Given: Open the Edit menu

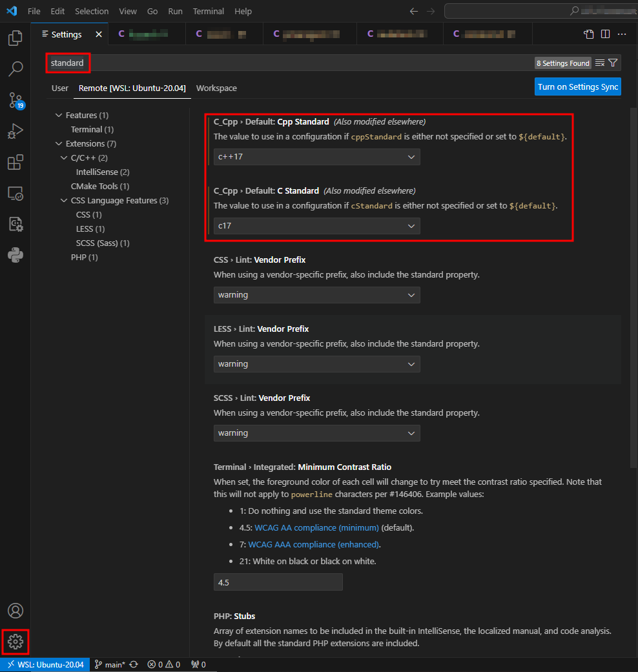Looking at the screenshot, I should coord(57,11).
